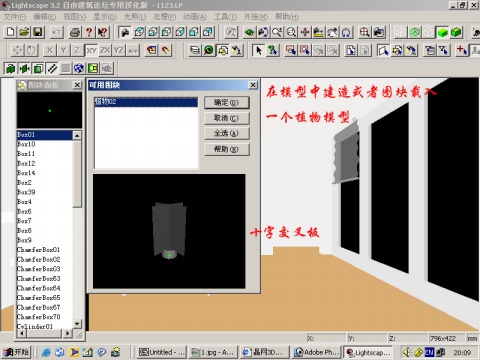480x360 pixels.
Task: Click the first green radiosity Initiate icon
Action: coord(11,68)
